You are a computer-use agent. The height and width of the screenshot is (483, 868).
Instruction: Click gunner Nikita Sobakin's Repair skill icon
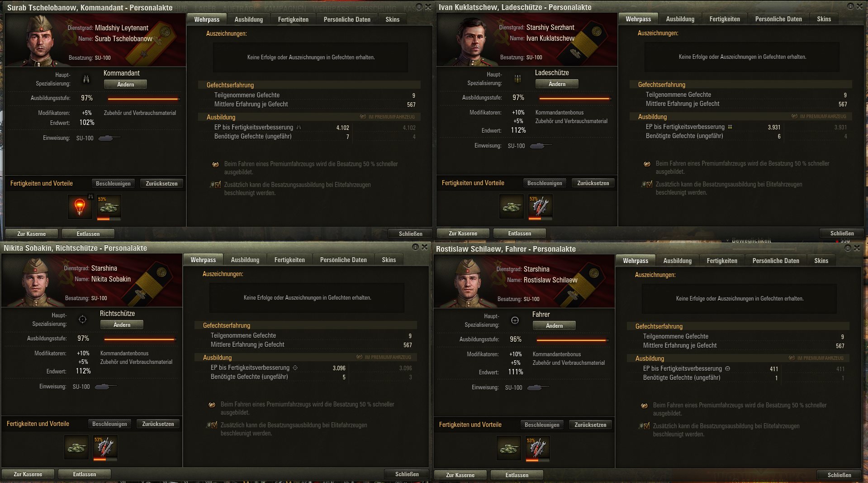click(x=105, y=447)
